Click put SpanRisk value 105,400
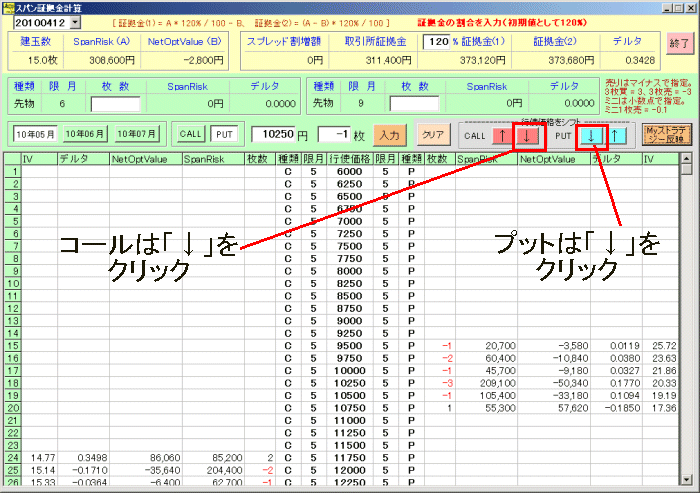The width and height of the screenshot is (700, 493). pos(487,396)
